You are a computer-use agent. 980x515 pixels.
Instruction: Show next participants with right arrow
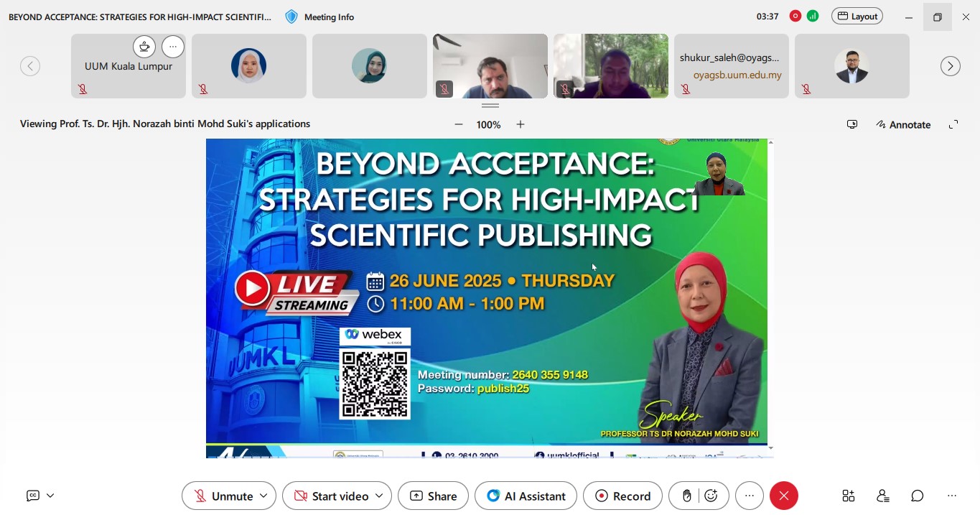coord(950,65)
